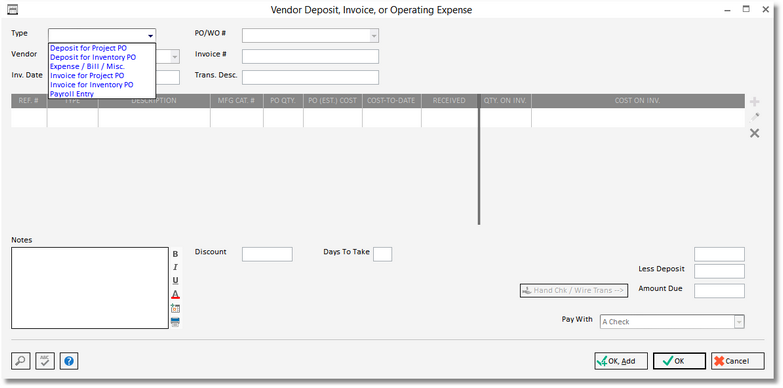Screen dimensions: 783x388
Task: Maximize the dialog window
Action: pos(746,9)
